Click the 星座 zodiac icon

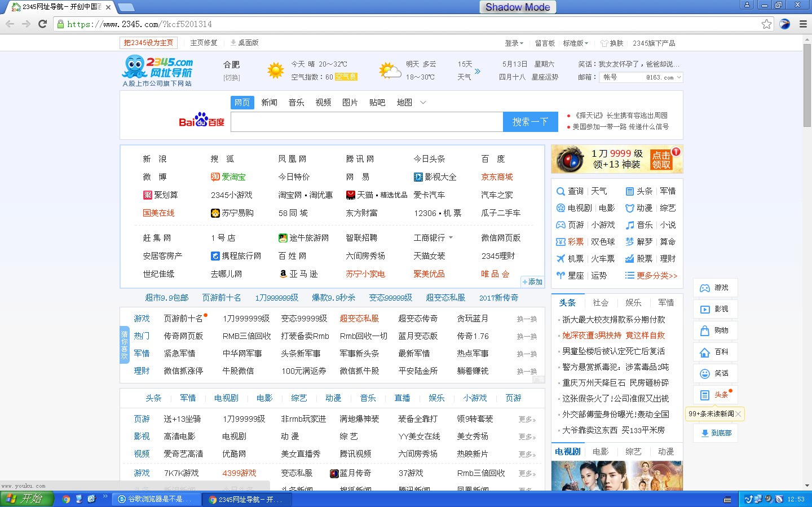[x=561, y=276]
